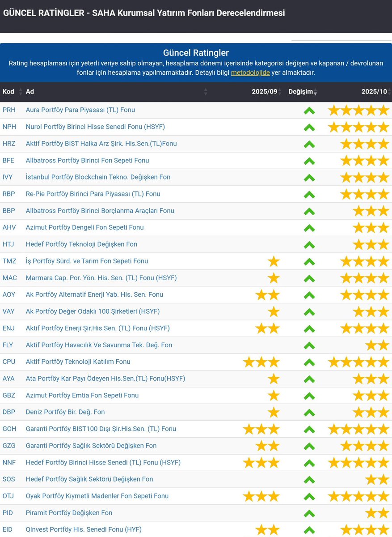Image resolution: width=392 pixels, height=537 pixels.
Task: Click the two-star 2025/10 rating for SOS
Action: [x=377, y=479]
